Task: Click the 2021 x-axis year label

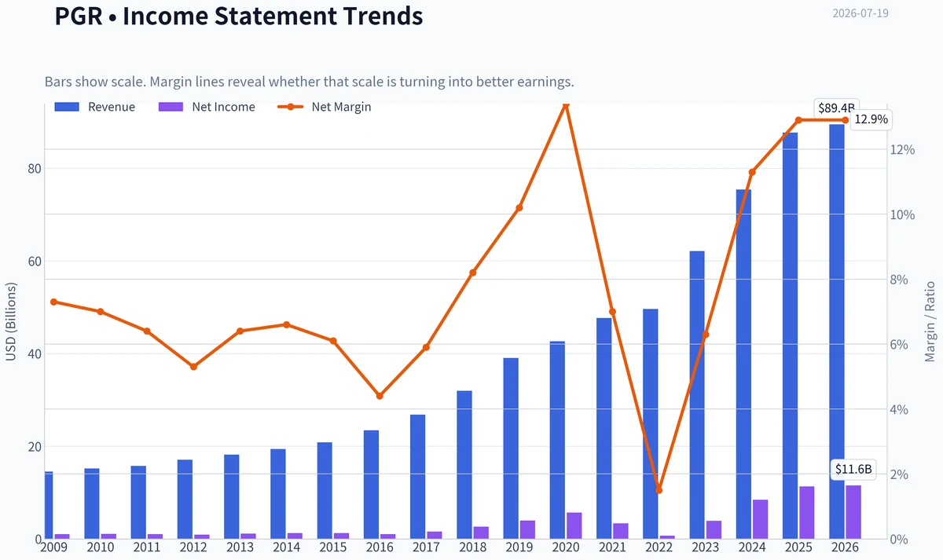Action: click(x=612, y=547)
